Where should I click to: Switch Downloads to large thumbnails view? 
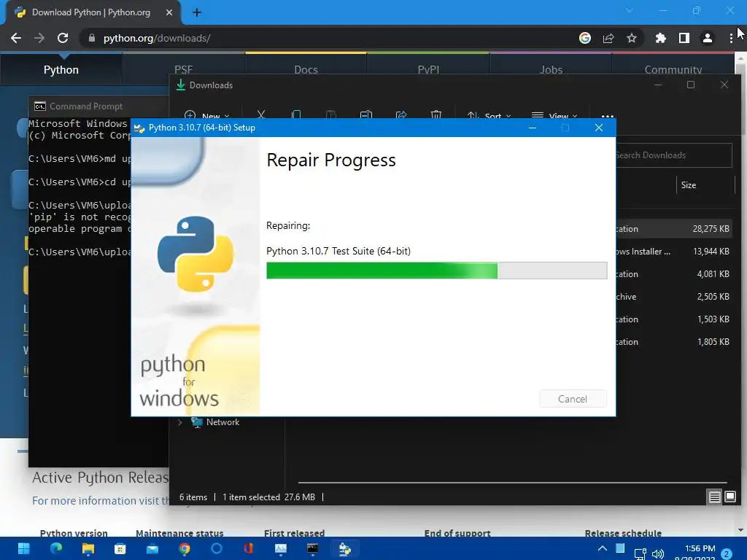[x=729, y=497]
